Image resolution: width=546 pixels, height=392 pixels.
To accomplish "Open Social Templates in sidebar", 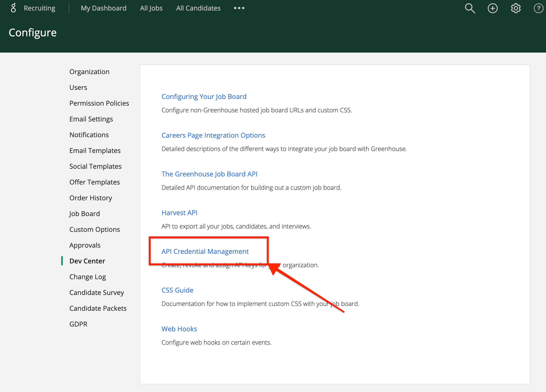I will 95,166.
